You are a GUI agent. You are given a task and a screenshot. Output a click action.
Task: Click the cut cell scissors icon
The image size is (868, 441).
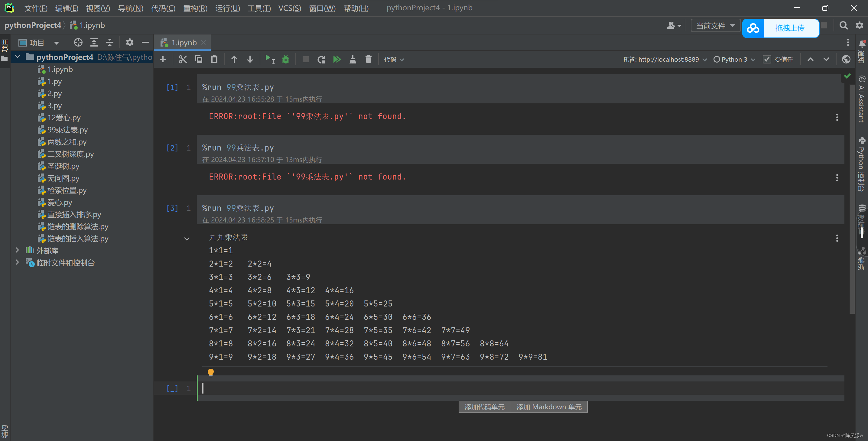coord(183,60)
